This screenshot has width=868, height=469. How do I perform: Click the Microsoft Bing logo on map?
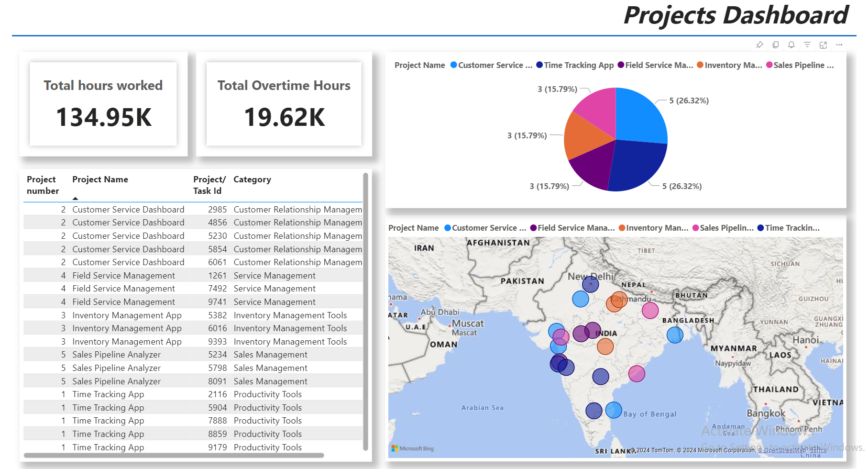click(413, 448)
